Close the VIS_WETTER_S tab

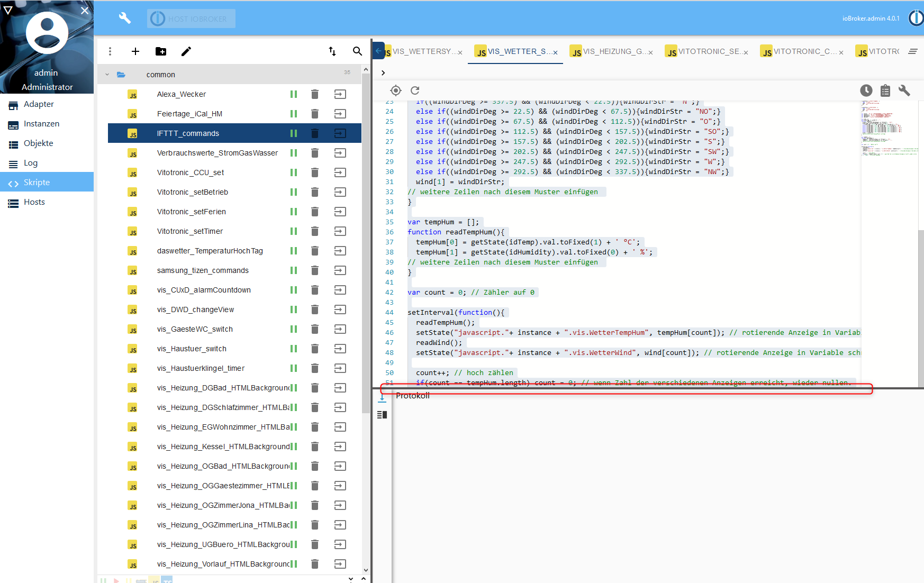[x=556, y=52]
